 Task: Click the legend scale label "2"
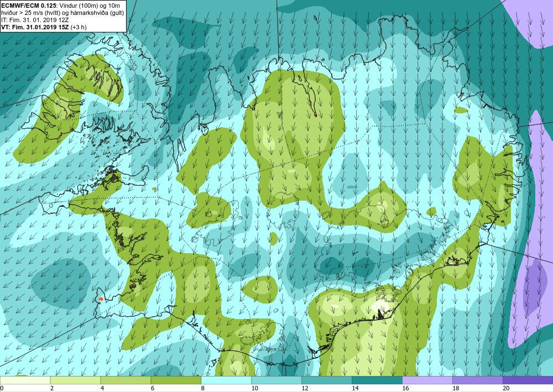pos(52,388)
